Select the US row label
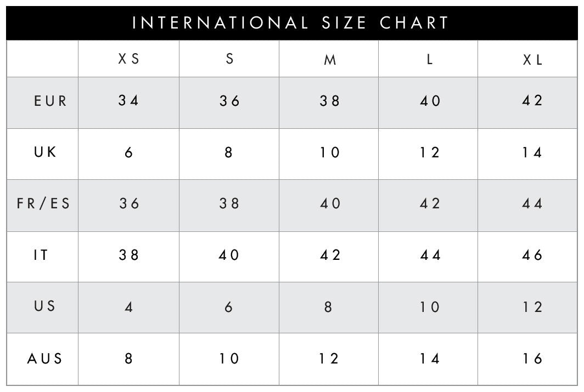Screen dimensions: 584x392 44,306
